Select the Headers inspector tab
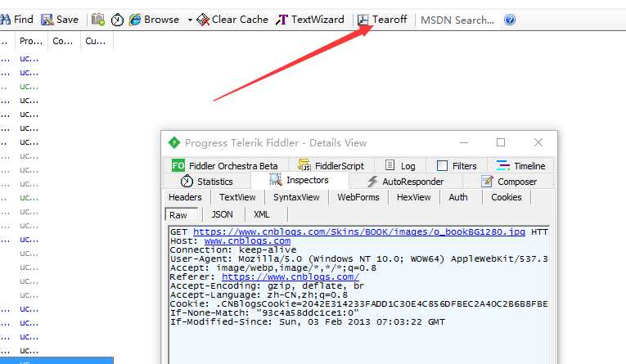Image resolution: width=626 pixels, height=364 pixels. point(185,197)
